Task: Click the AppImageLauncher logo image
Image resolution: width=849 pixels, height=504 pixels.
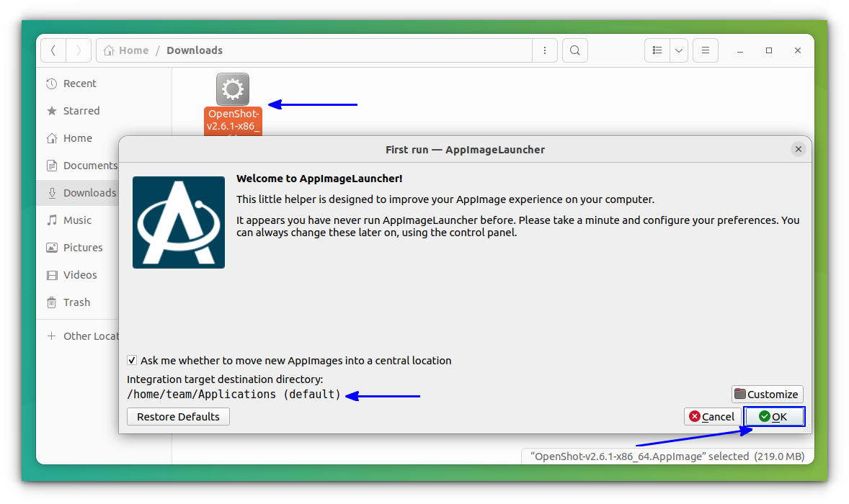Action: coord(178,222)
